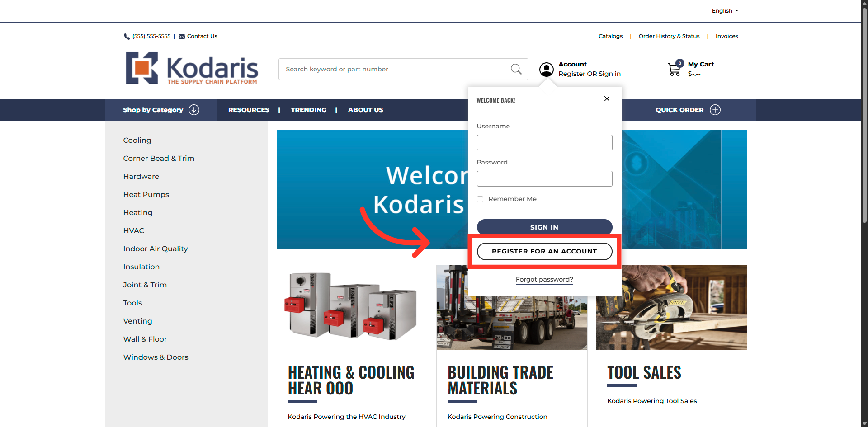Select the Heating category

click(x=137, y=213)
